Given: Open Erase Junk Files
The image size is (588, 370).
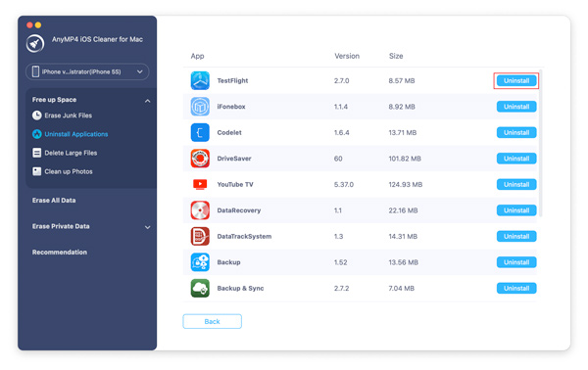Looking at the screenshot, I should pos(68,116).
